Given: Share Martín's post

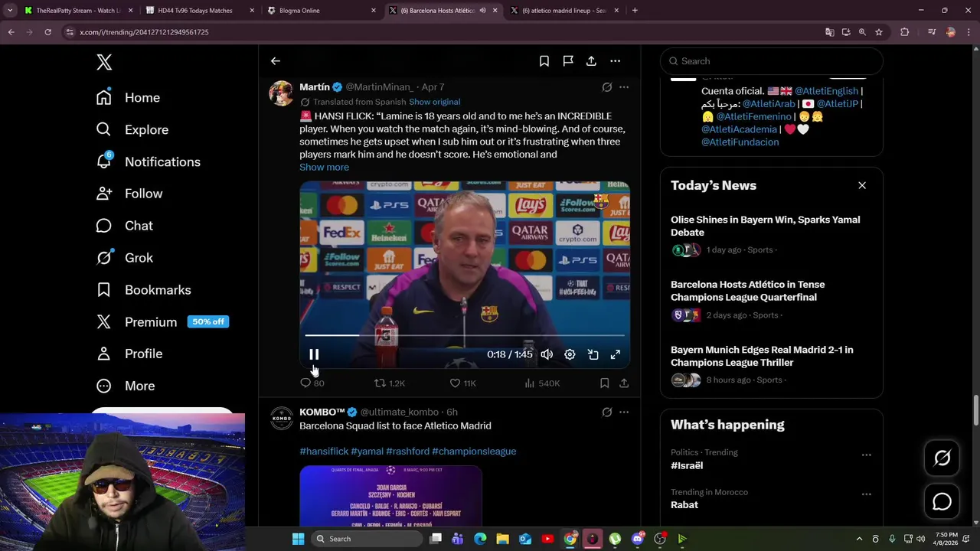Looking at the screenshot, I should click(x=624, y=383).
